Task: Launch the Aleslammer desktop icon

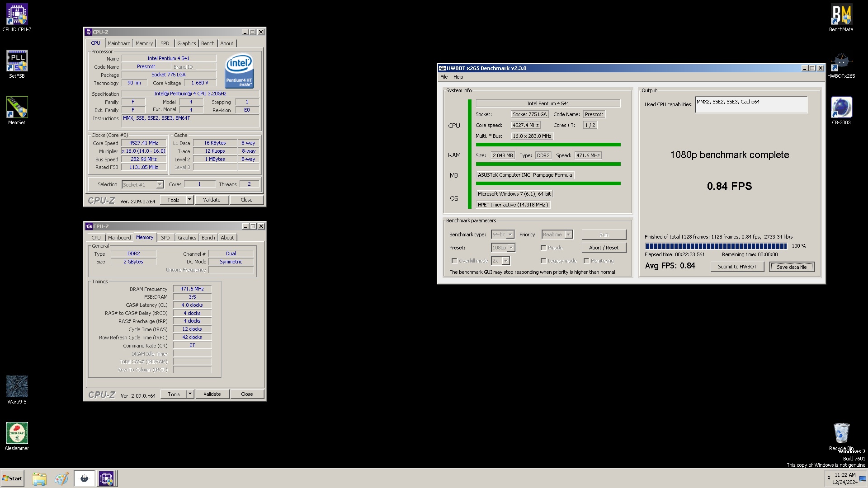Action: [17, 436]
